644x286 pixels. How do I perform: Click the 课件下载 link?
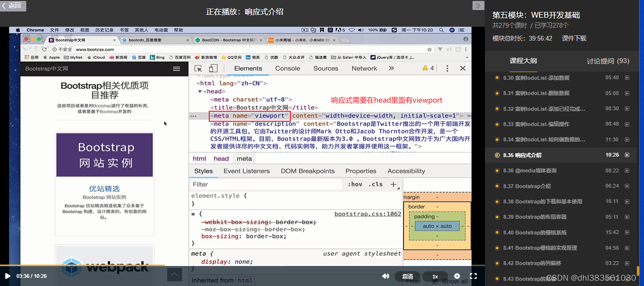point(574,38)
